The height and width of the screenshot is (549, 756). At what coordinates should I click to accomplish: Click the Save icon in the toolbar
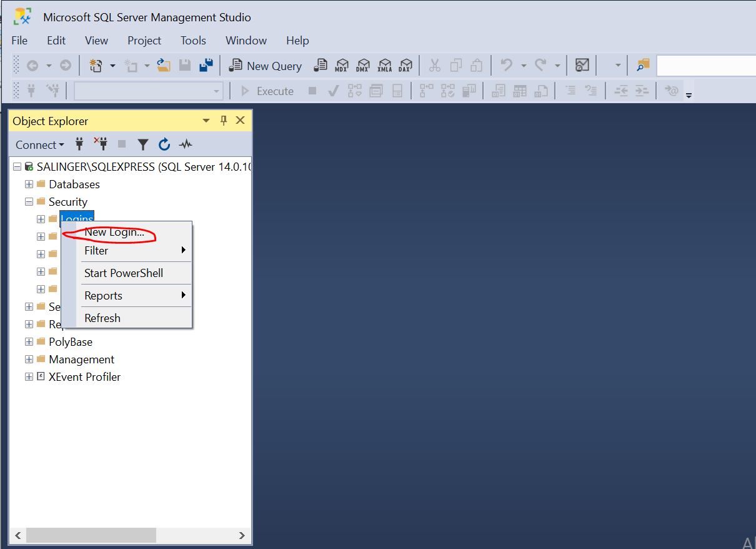(185, 66)
